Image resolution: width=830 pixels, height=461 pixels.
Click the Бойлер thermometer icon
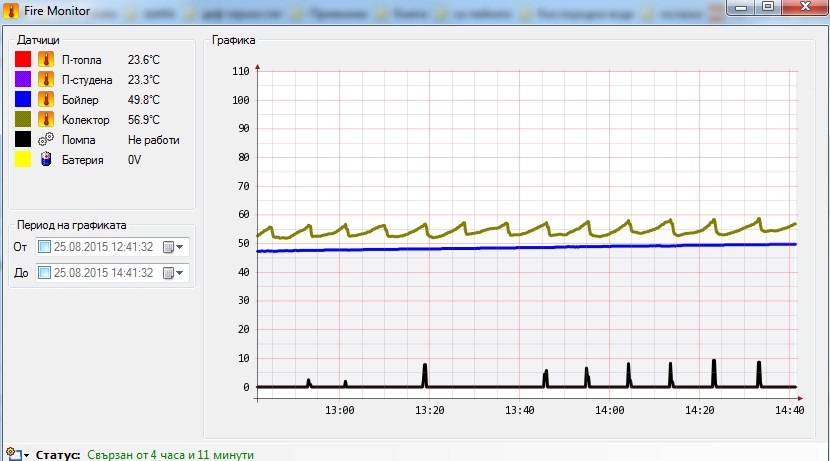(46, 100)
